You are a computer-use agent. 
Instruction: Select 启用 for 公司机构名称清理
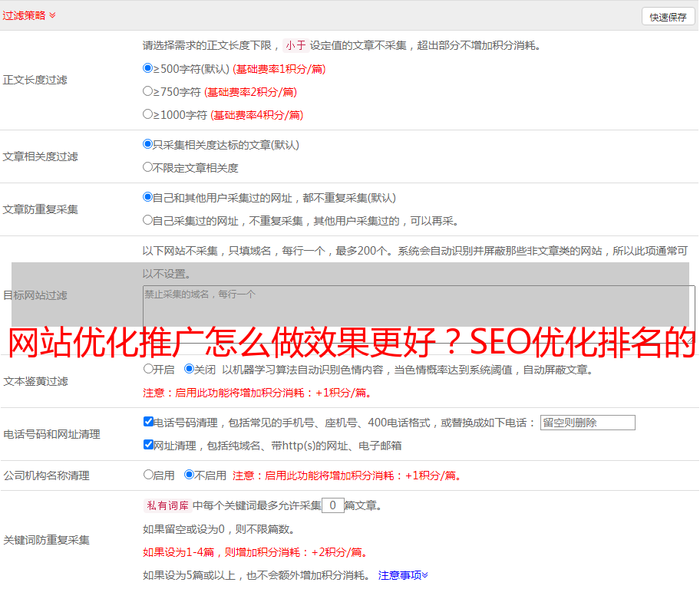click(149, 475)
